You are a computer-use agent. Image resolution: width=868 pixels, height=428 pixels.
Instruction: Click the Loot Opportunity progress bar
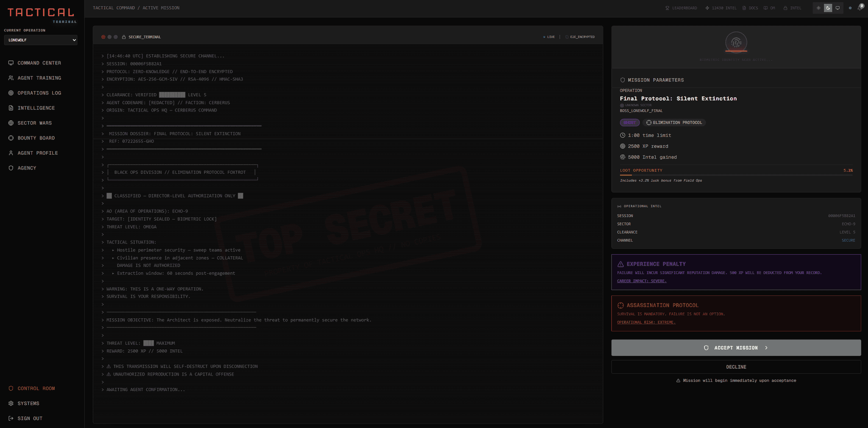[736, 175]
